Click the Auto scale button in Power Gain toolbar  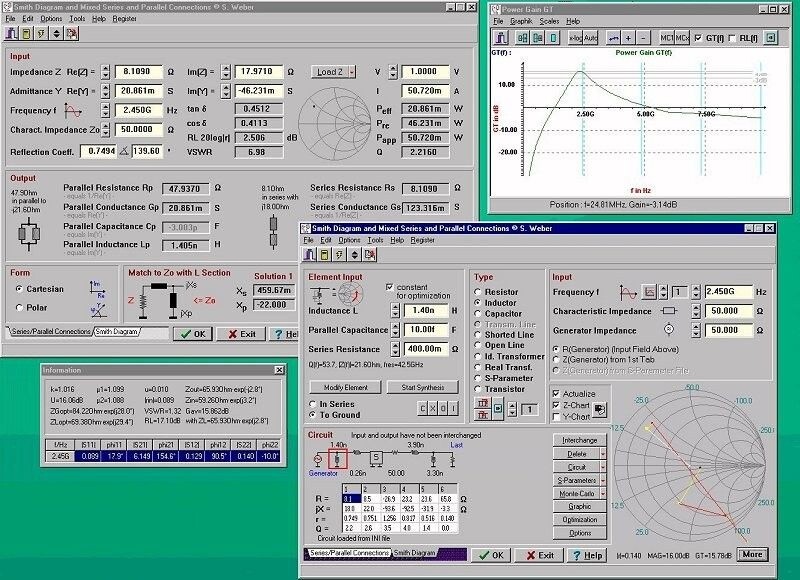(591, 38)
